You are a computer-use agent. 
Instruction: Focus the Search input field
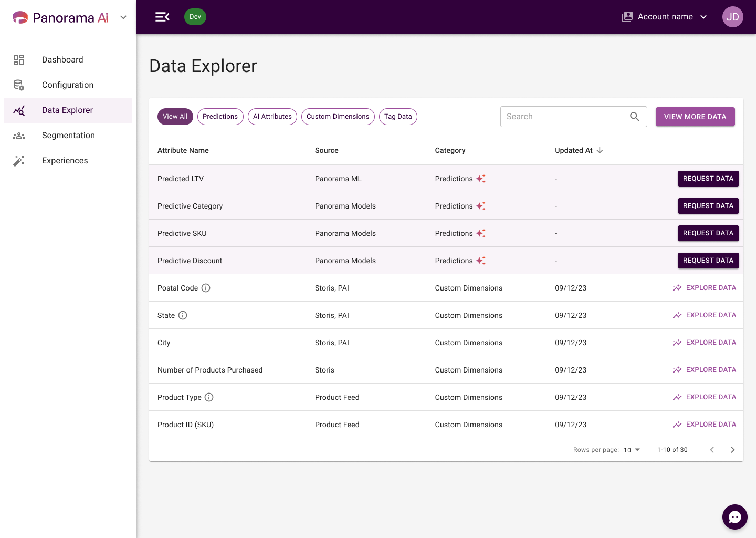coord(564,117)
